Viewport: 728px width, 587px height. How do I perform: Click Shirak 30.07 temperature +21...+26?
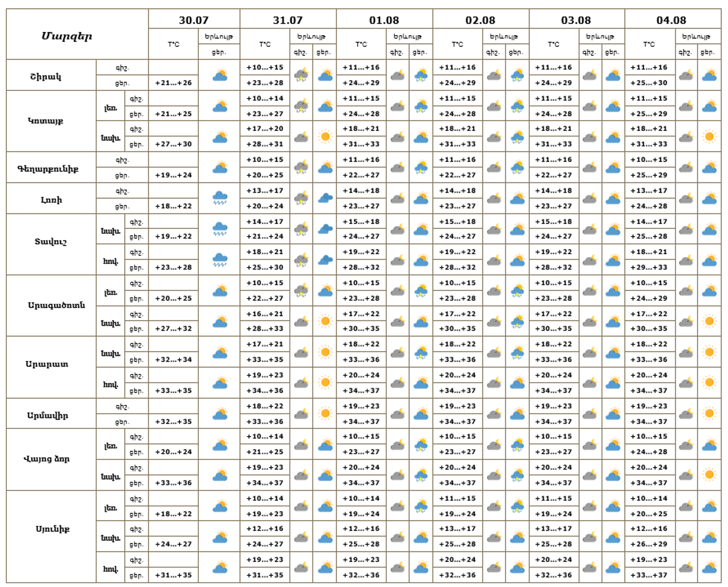(173, 83)
